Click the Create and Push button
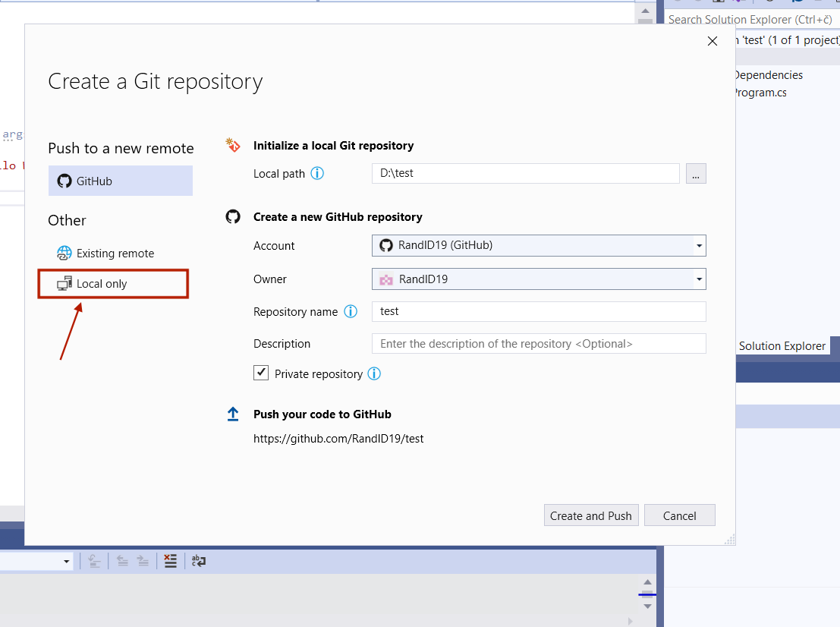 point(590,515)
